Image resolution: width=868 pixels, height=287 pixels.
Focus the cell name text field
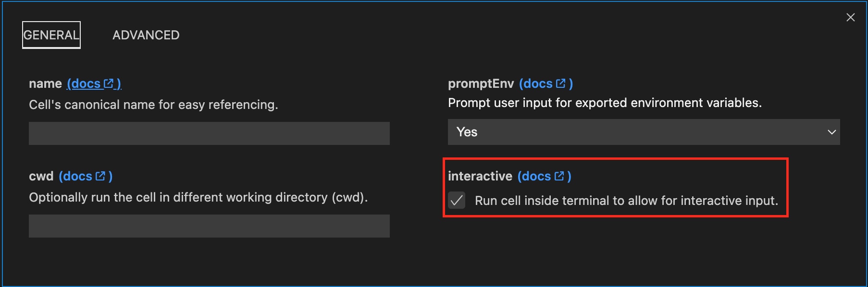click(209, 133)
